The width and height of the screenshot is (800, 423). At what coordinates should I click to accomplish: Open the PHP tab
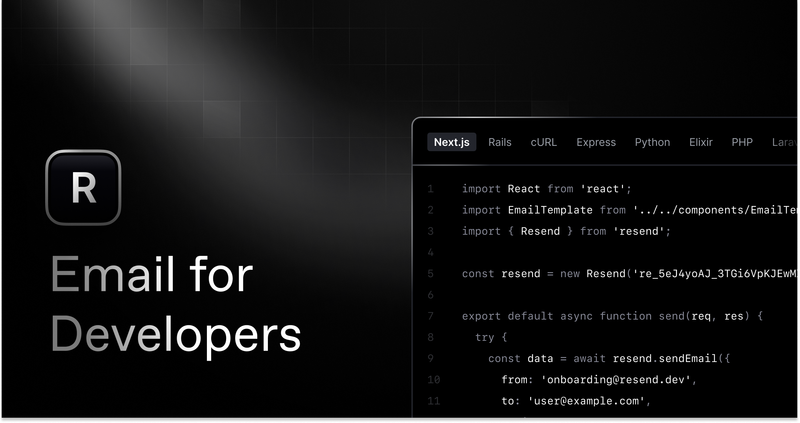742,142
